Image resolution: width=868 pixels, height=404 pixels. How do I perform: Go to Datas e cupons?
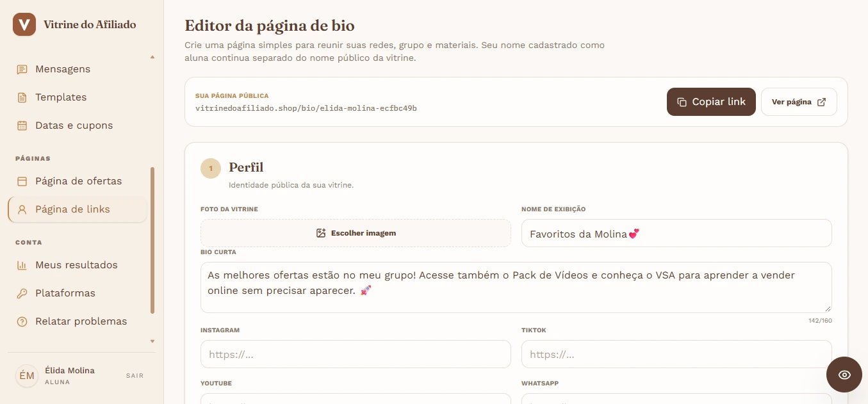(x=78, y=125)
